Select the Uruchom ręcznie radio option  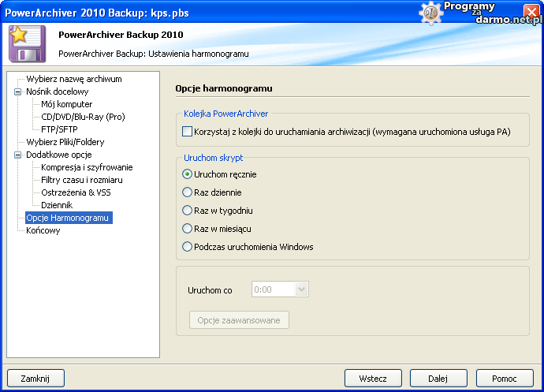[x=188, y=174]
